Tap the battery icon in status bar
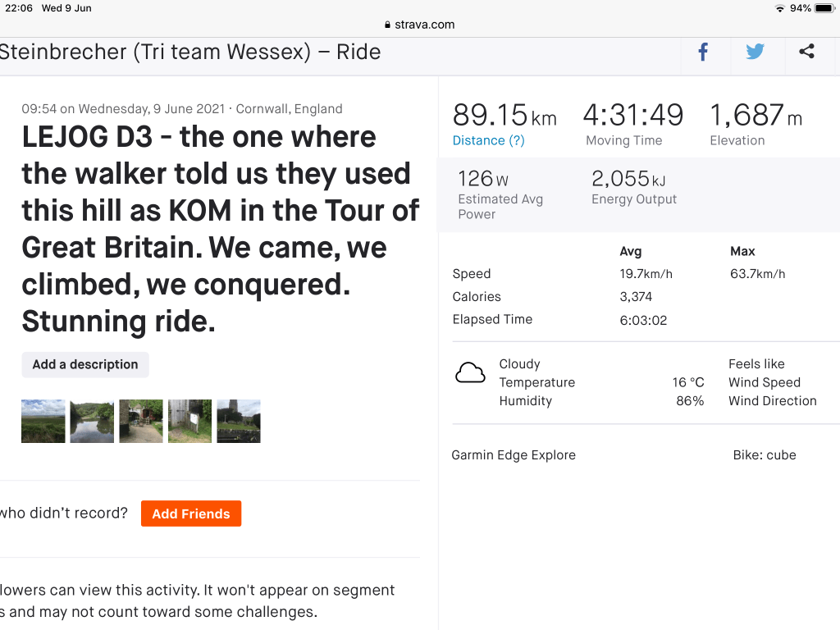The height and width of the screenshot is (630, 840). pos(824,8)
